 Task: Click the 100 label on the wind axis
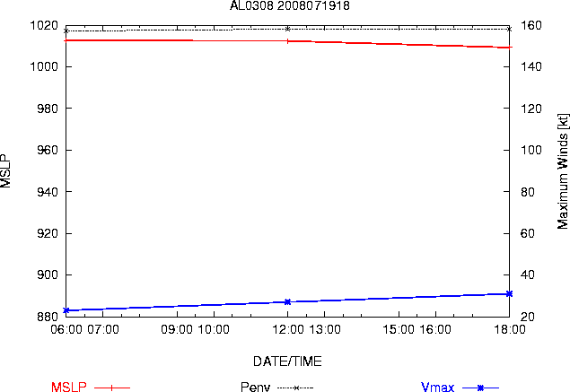(531, 150)
